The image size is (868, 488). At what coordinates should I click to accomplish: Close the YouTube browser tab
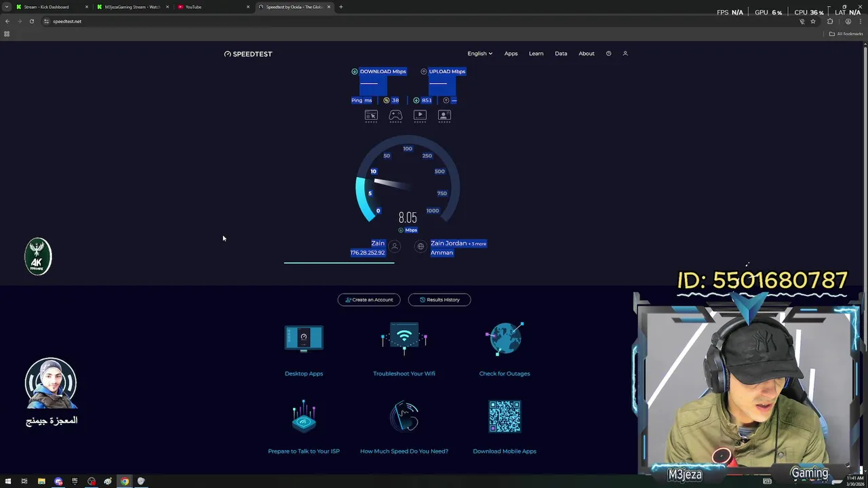pos(248,7)
